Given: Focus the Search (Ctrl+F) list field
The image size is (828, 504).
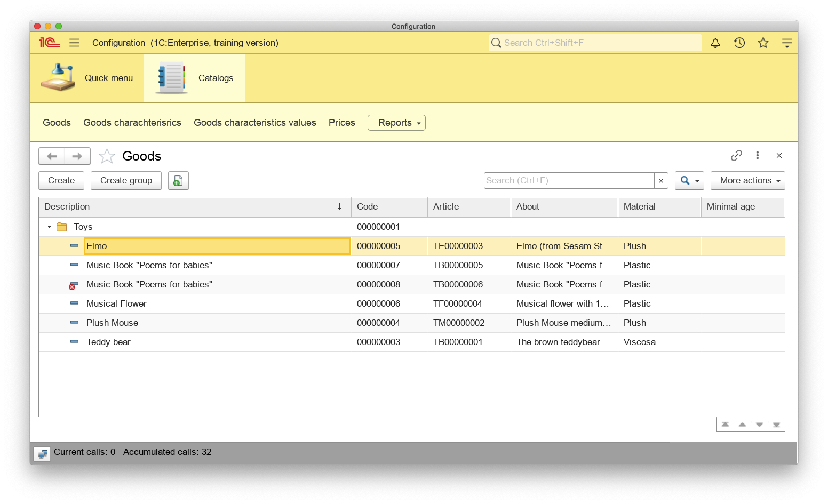Looking at the screenshot, I should click(569, 181).
